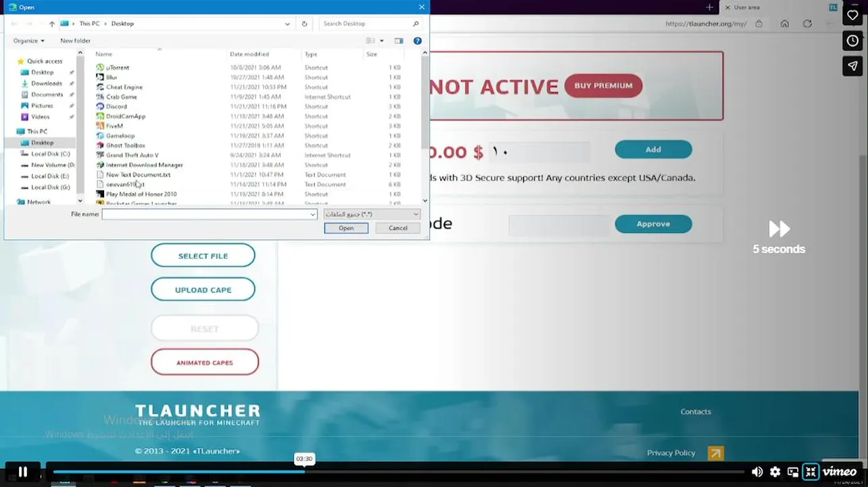The width and height of the screenshot is (868, 487).
Task: Refresh the Desktop folder listing
Action: click(x=304, y=24)
